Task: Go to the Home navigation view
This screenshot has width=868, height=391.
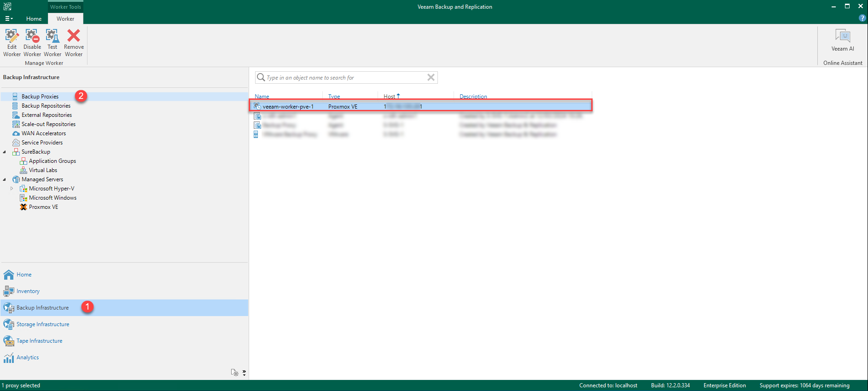Action: [24, 275]
